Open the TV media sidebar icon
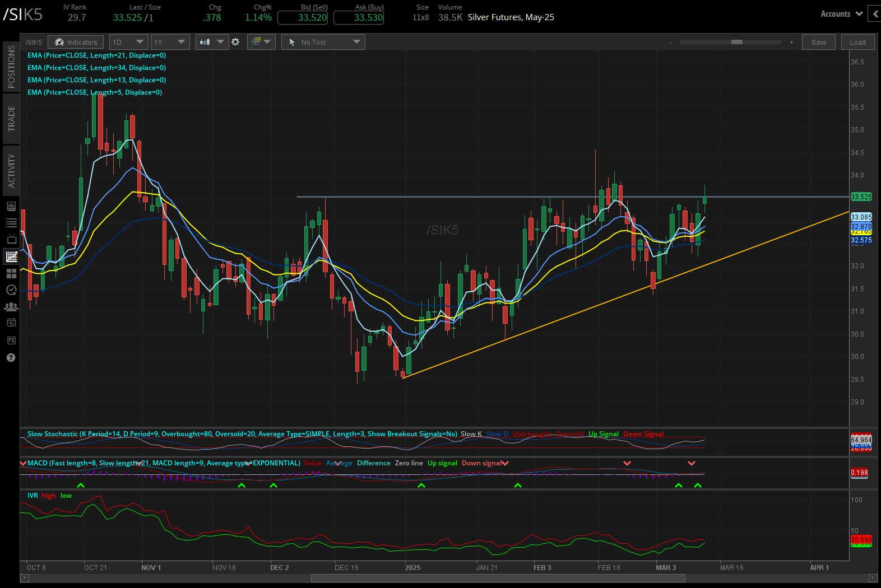Viewport: 881px width, 588px height. pyautogui.click(x=11, y=240)
